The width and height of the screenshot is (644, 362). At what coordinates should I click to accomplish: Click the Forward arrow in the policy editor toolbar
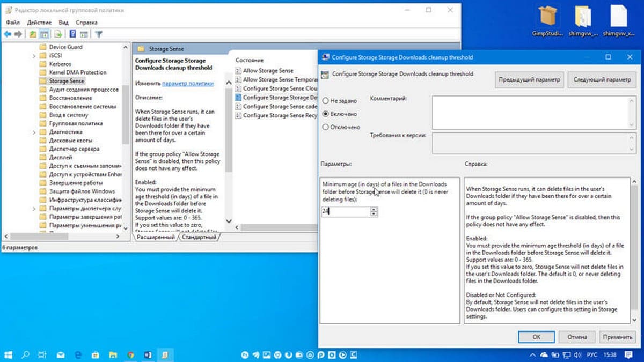(18, 34)
